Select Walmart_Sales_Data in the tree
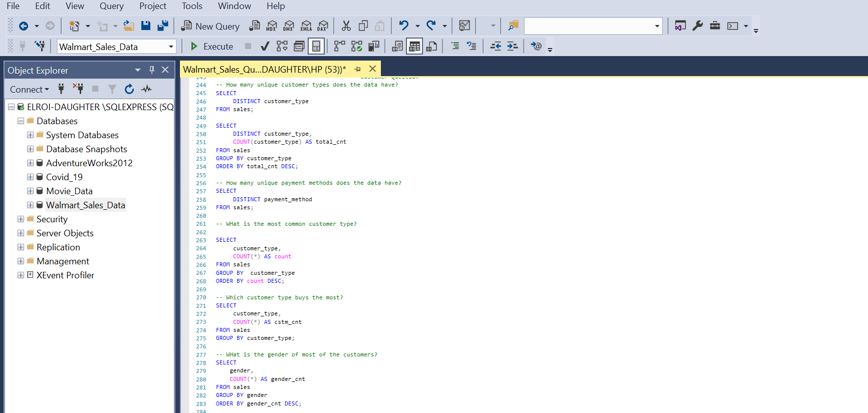Image resolution: width=868 pixels, height=413 pixels. (x=86, y=205)
